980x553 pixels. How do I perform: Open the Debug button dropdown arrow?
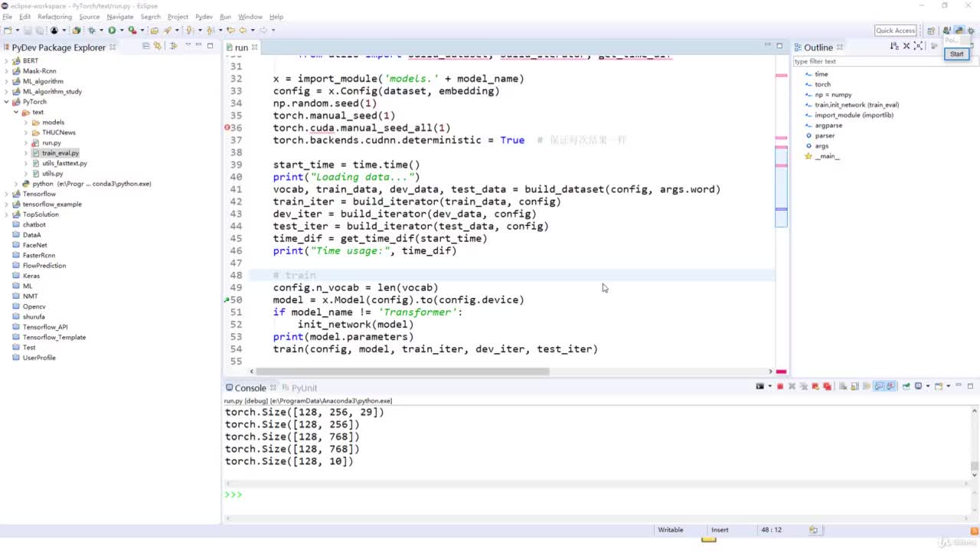coord(101,31)
